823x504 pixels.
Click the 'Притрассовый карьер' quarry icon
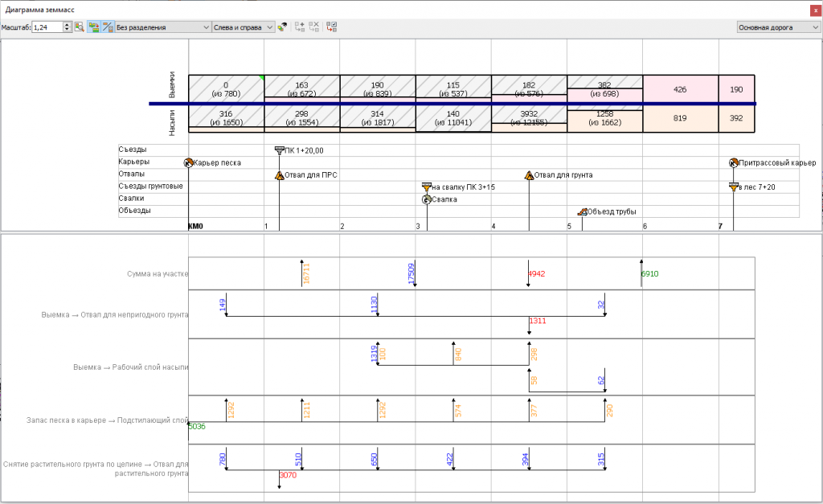[x=734, y=162]
